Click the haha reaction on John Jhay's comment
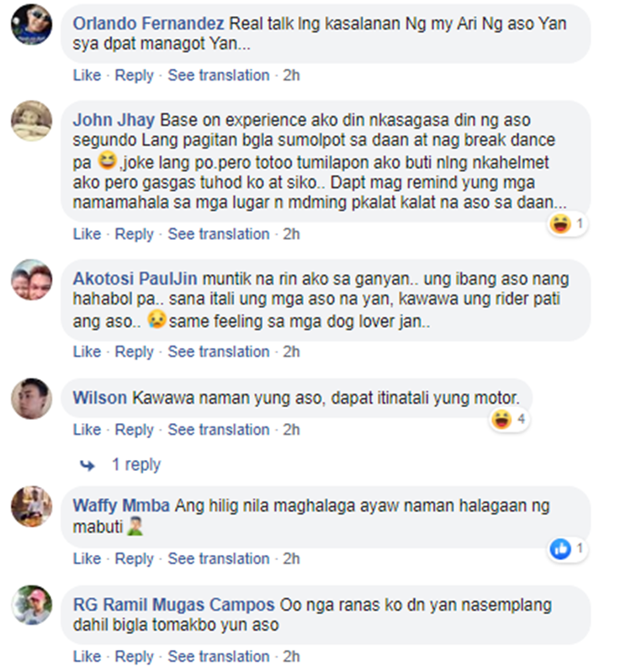Screen dimensions: 631x672 (x=560, y=224)
